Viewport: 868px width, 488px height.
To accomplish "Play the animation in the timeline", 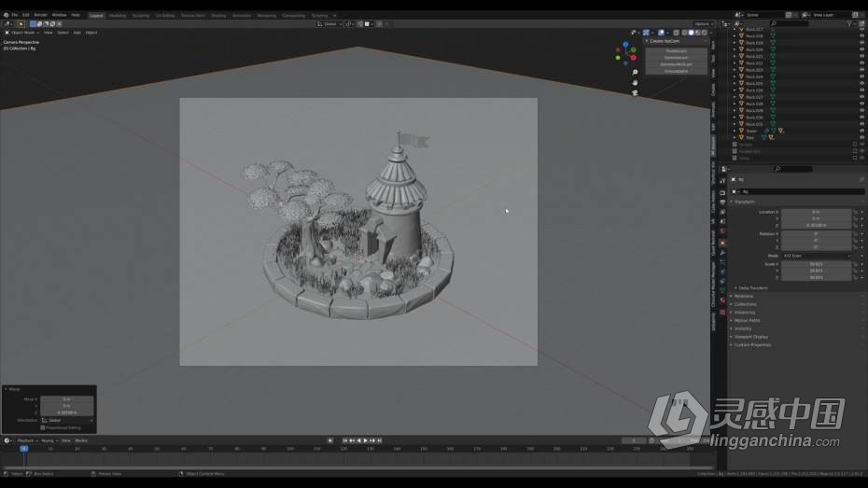I will point(365,440).
